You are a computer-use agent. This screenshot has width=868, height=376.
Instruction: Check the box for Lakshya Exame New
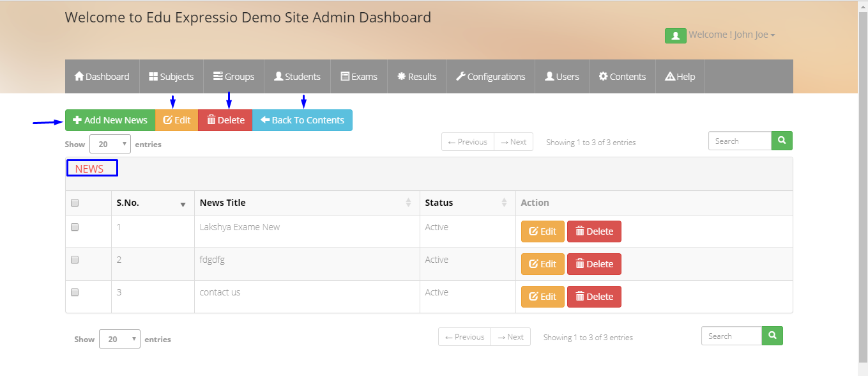coord(75,227)
